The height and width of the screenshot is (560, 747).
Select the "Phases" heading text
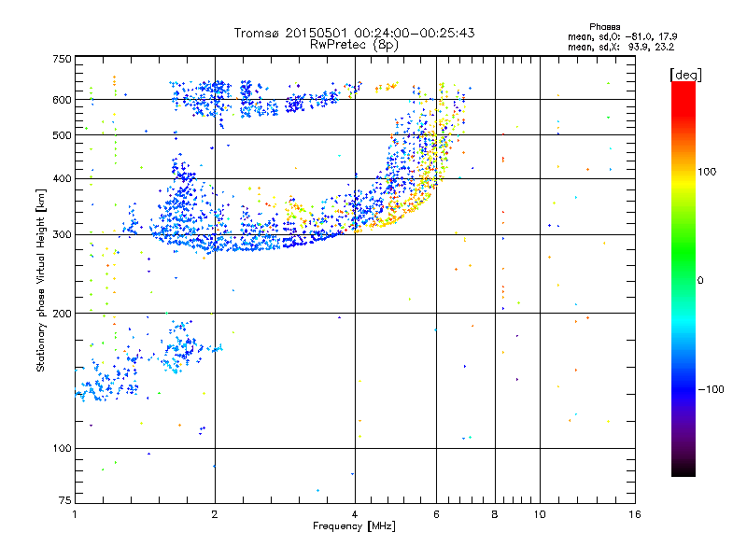604,27
